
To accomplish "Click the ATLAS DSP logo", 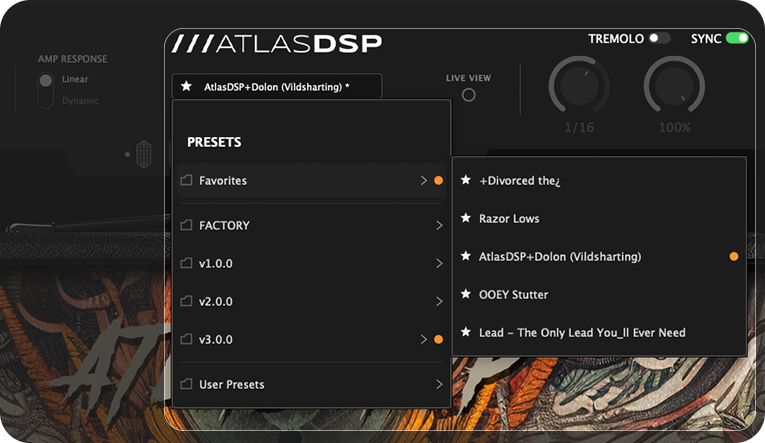I will [277, 43].
